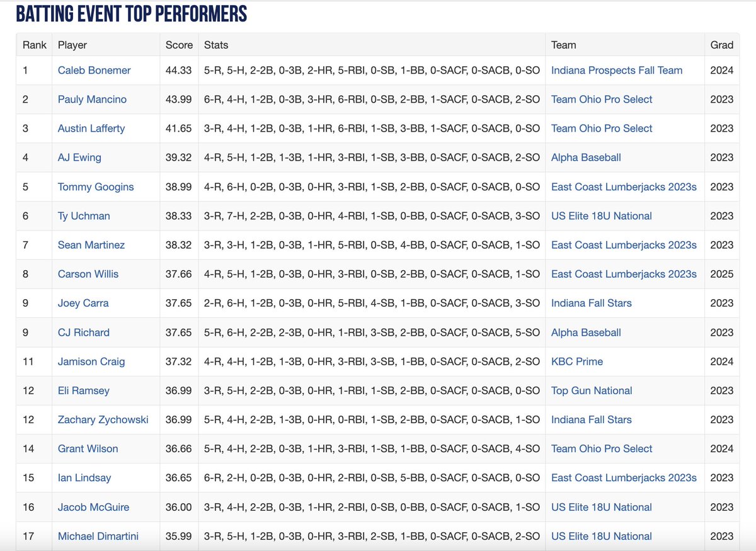Viewport: 756px width, 551px height.
Task: Open the Indiana Prospects Fall Team link
Action: tap(617, 71)
